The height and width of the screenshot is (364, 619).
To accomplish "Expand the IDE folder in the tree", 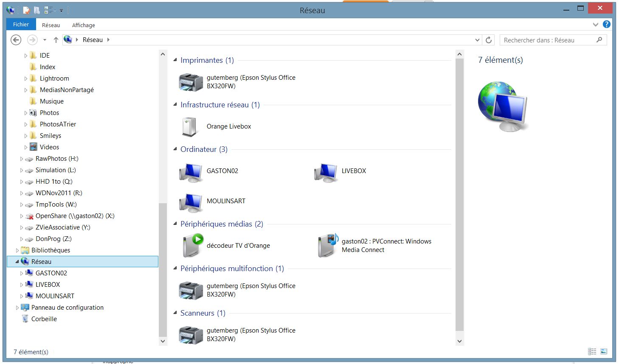I will (26, 56).
